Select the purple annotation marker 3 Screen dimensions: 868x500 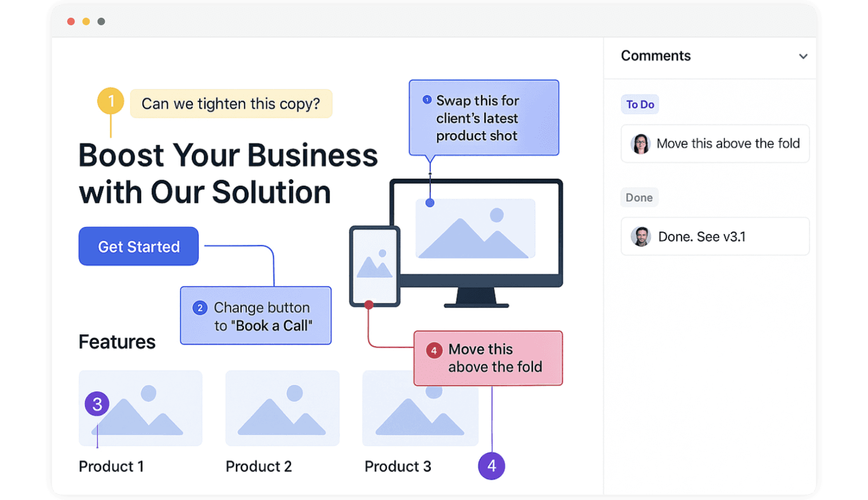[97, 404]
